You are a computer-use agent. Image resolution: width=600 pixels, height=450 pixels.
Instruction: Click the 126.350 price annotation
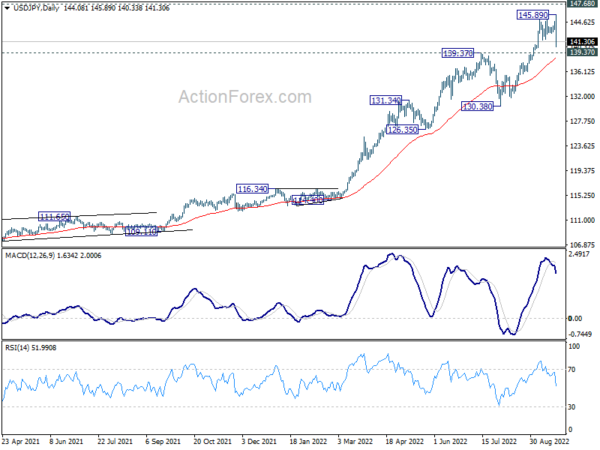[402, 130]
